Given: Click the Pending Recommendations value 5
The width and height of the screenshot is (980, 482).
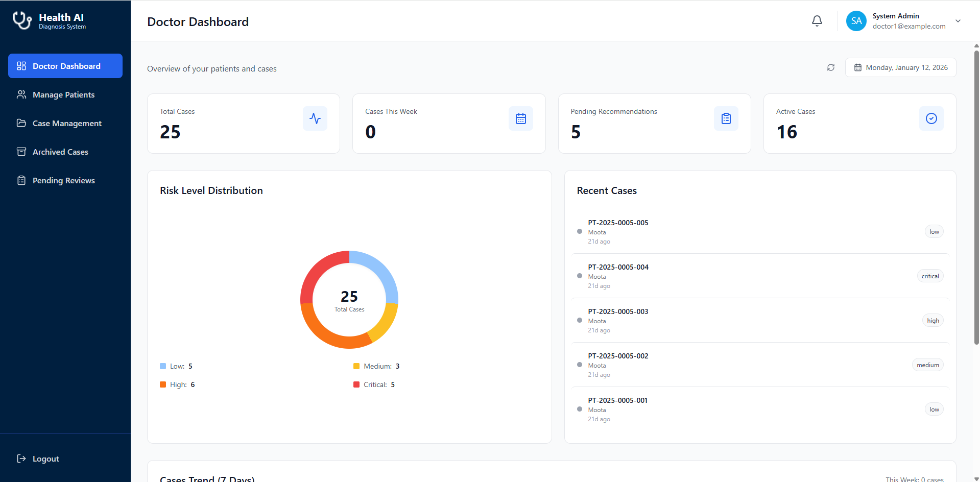Looking at the screenshot, I should pyautogui.click(x=576, y=132).
